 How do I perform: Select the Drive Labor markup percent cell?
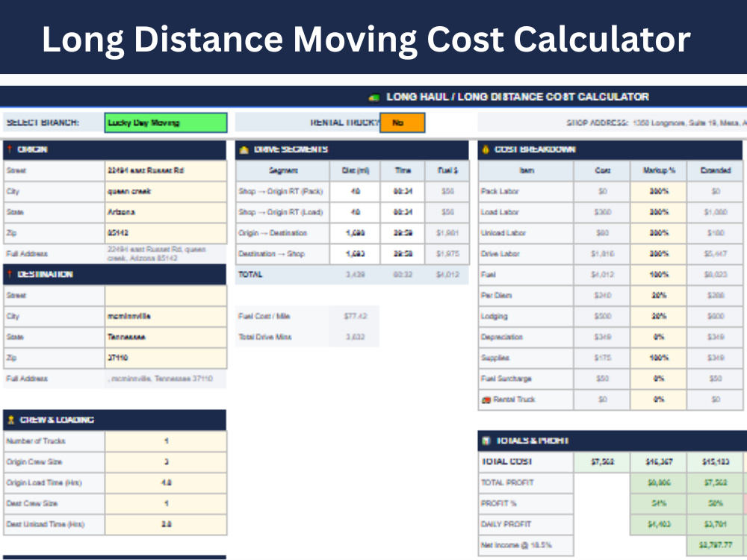(658, 254)
